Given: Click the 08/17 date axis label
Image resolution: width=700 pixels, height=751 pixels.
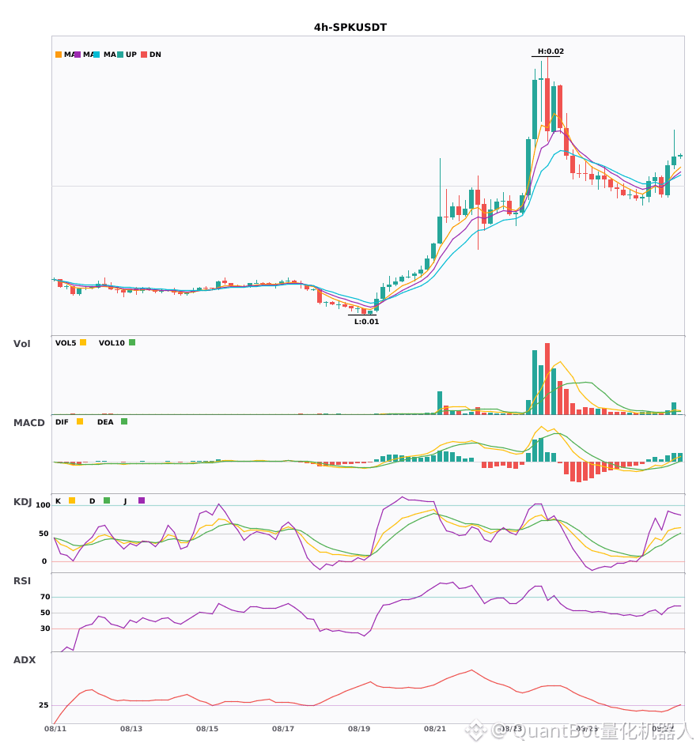Looking at the screenshot, I should point(283,729).
